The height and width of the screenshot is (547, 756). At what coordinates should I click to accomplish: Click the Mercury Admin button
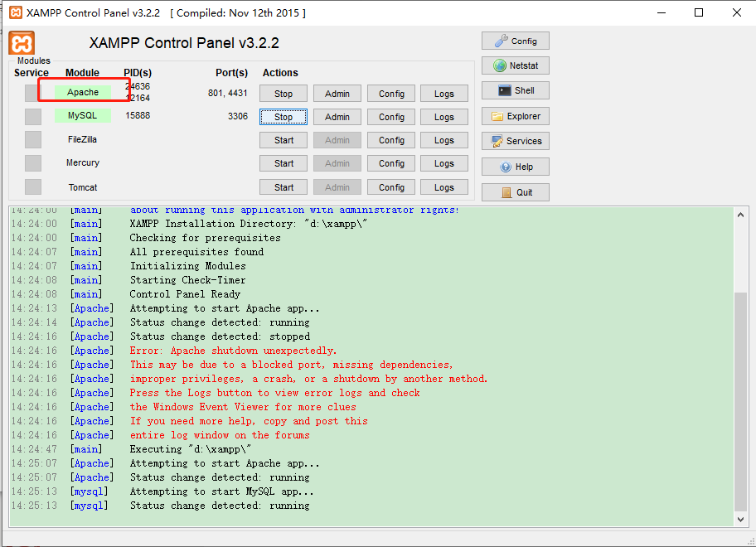(337, 163)
